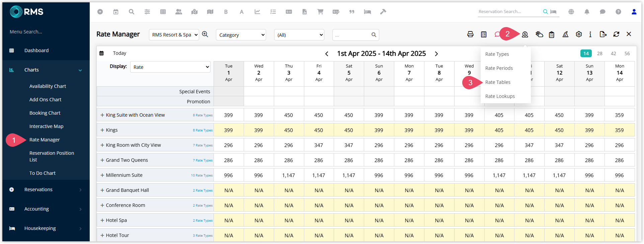Go to previous date range arrow
This screenshot has height=244, width=644.
coord(327,54)
